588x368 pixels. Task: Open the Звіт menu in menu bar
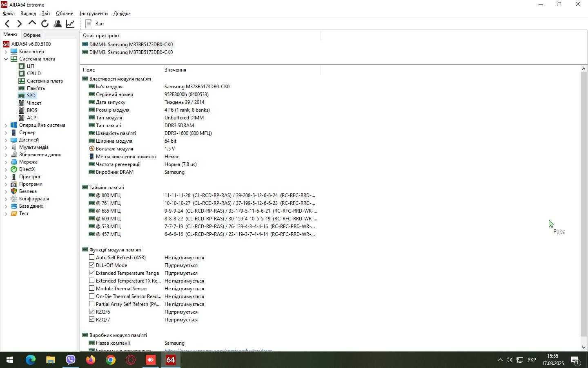pos(46,13)
